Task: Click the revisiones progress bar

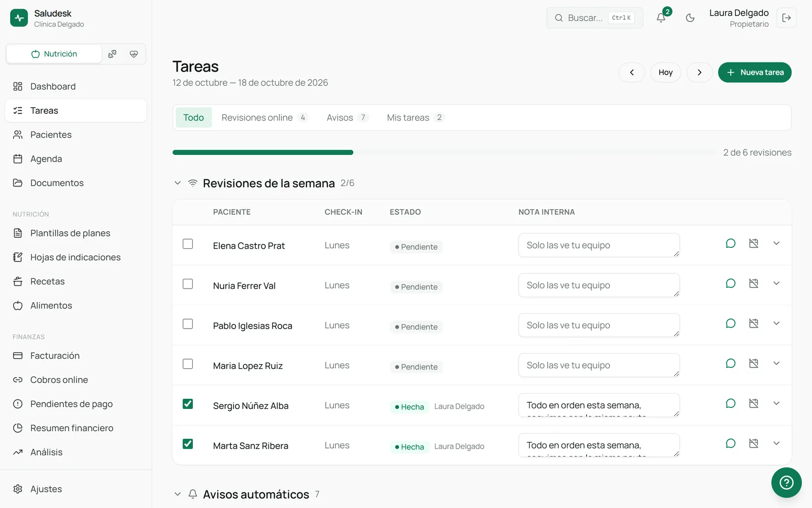Action: 444,152
